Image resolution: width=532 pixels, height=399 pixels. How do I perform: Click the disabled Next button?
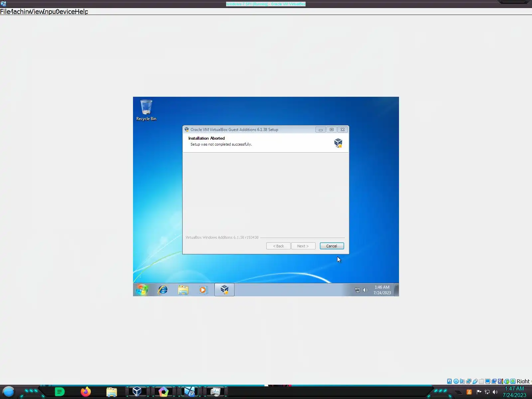pyautogui.click(x=303, y=246)
